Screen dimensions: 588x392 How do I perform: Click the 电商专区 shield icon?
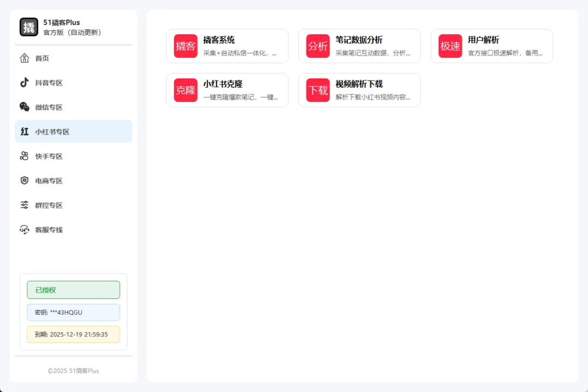(x=24, y=180)
